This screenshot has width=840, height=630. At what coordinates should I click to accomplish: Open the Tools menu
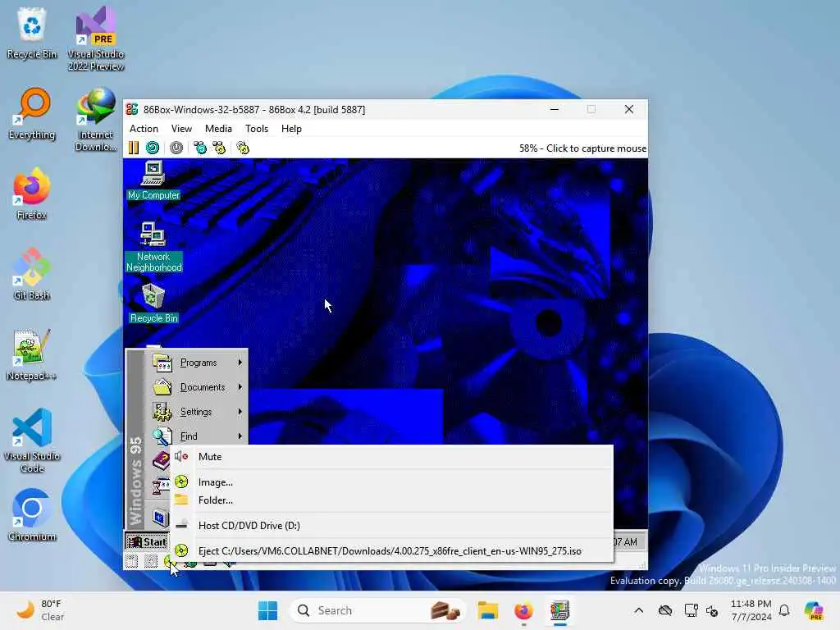[x=257, y=129]
